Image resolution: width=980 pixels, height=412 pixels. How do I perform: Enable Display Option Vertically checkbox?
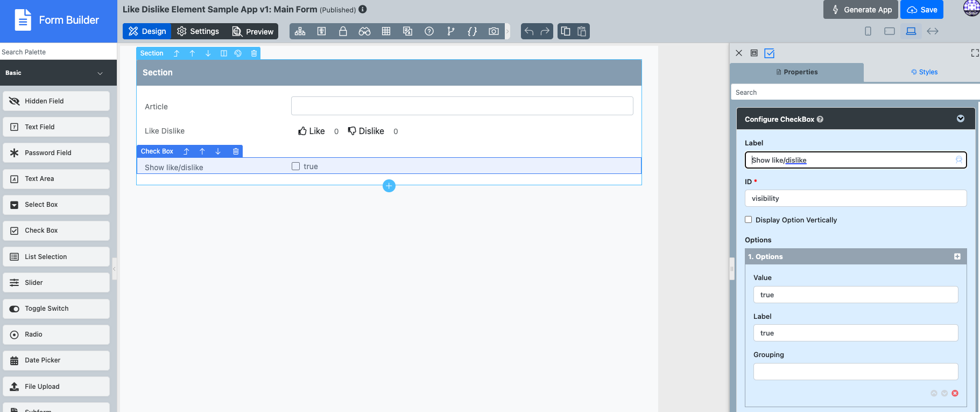point(748,220)
